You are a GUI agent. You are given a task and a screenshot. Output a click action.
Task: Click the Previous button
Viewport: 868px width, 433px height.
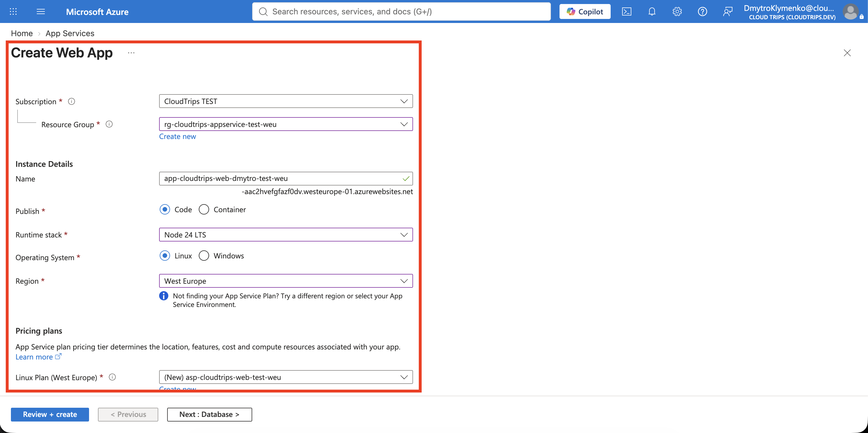pos(128,414)
